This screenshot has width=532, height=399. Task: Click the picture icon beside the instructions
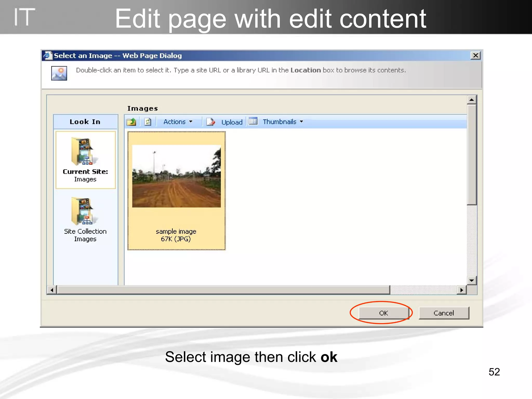pos(59,73)
